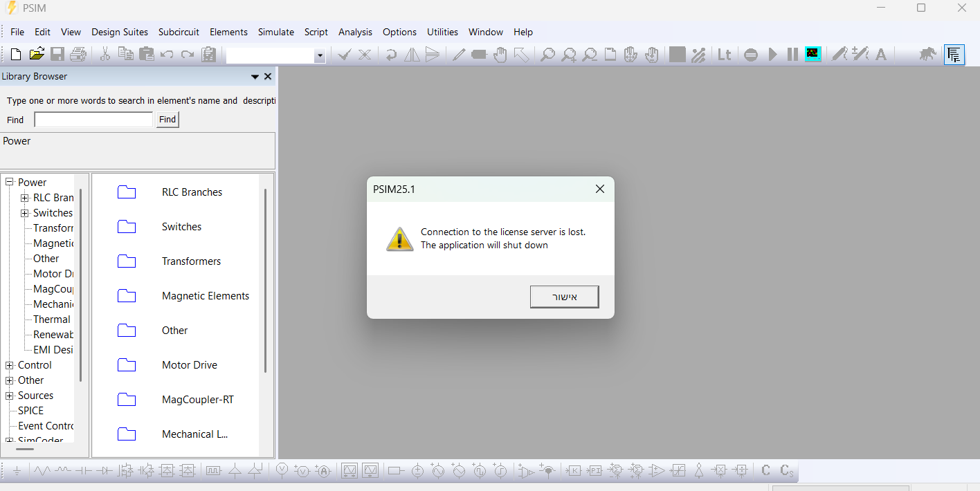Image resolution: width=980 pixels, height=491 pixels.
Task: Place a resistor from the bottom toolbar
Action: (42, 471)
